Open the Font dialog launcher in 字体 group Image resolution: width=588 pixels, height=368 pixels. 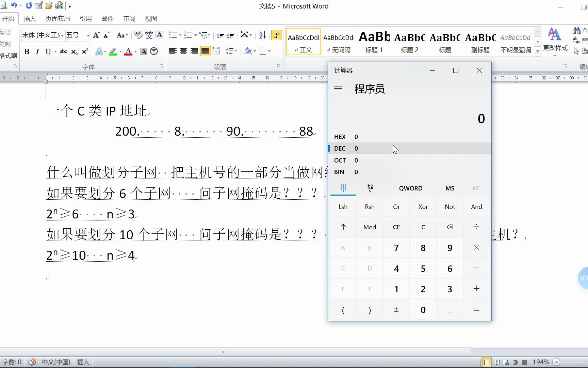pyautogui.click(x=161, y=66)
